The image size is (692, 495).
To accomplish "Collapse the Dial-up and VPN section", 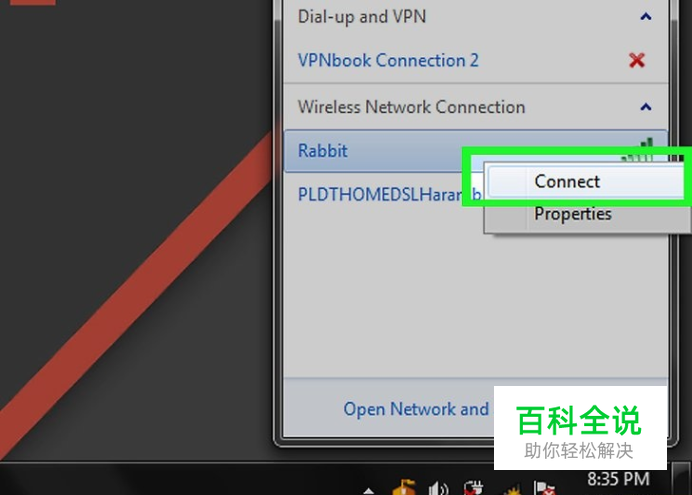I will [646, 17].
